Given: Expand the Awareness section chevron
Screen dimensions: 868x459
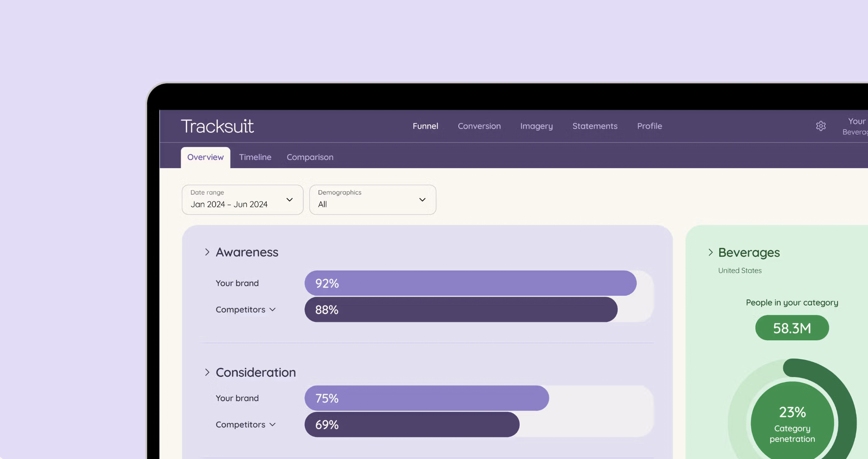Looking at the screenshot, I should click(207, 252).
